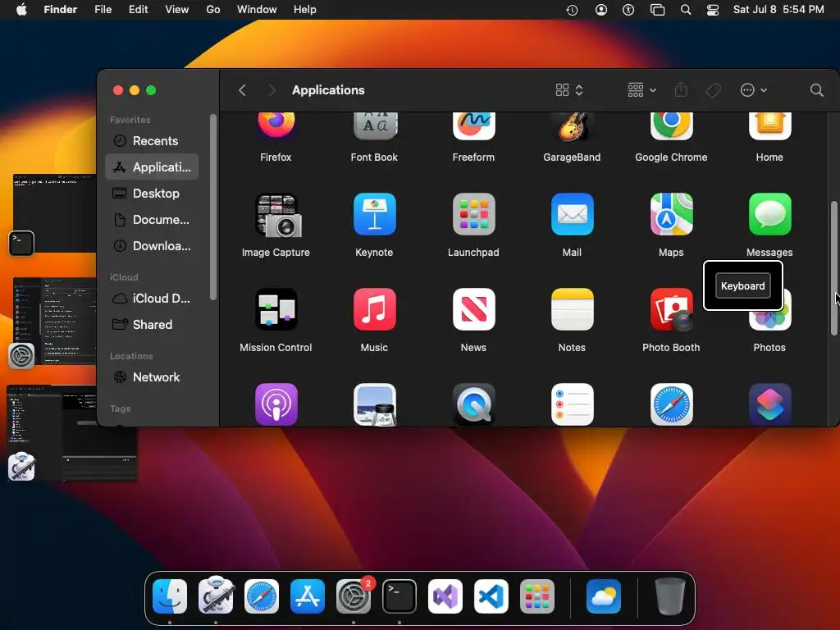This screenshot has width=840, height=630.
Task: Open QuickTime Player icon
Action: [x=473, y=404]
